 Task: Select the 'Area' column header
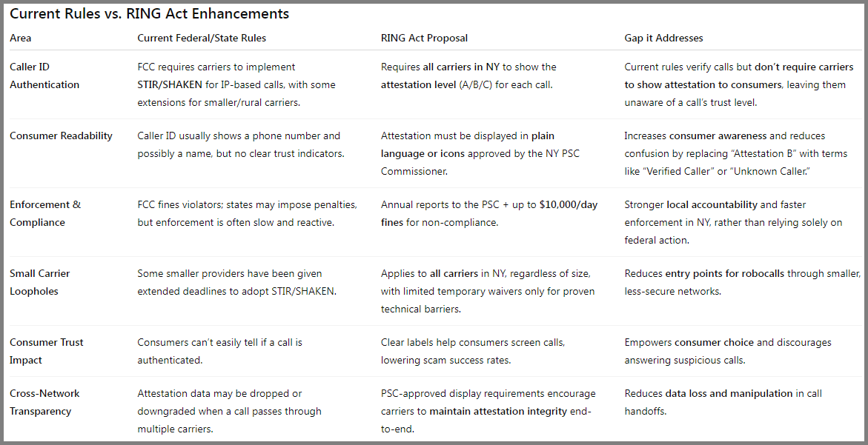pyautogui.click(x=21, y=39)
